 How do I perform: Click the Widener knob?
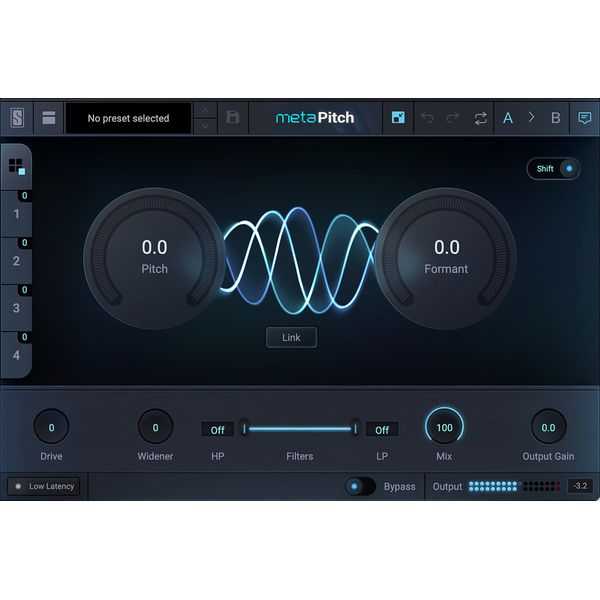tap(155, 427)
